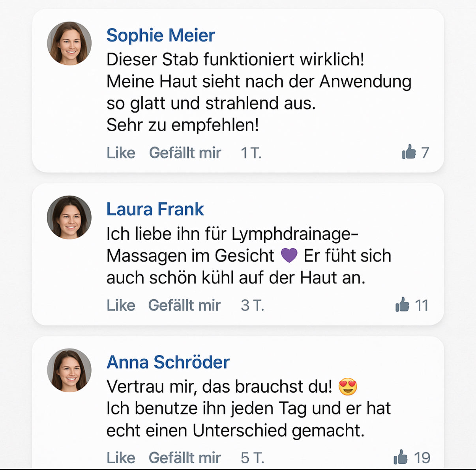Viewport: 476px width, 470px height.
Task: Click thumbs-up icon on Laura Frank's comment
Action: pos(402,304)
